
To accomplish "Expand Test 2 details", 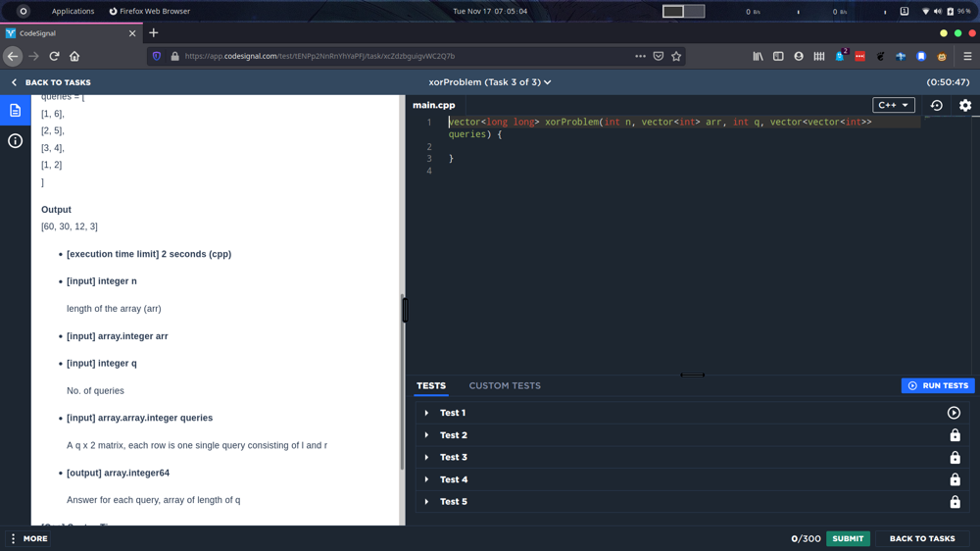I will pos(427,435).
